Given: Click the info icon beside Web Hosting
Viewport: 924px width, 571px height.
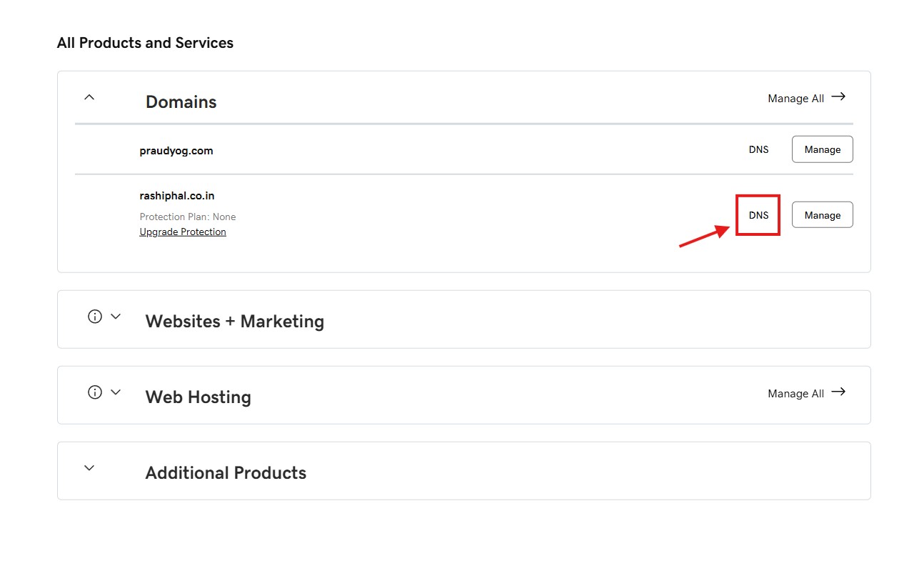Looking at the screenshot, I should coord(95,392).
